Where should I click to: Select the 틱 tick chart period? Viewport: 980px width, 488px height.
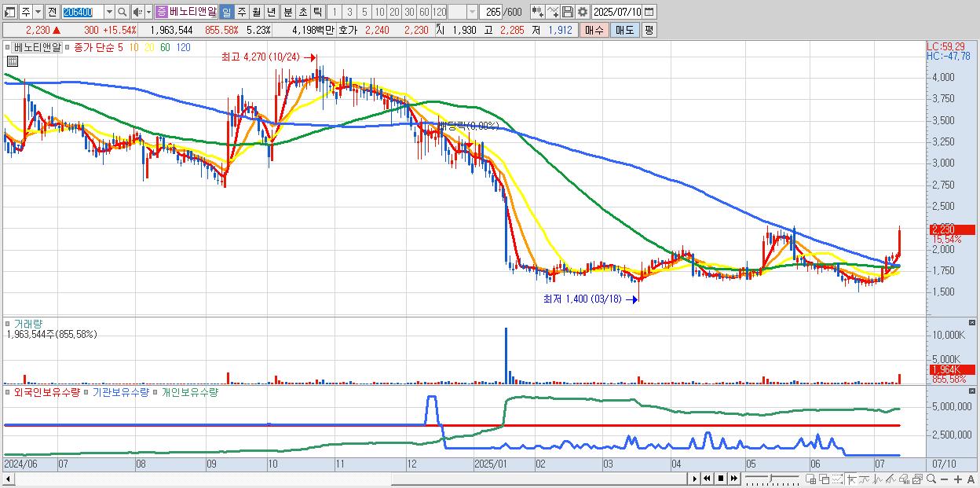pyautogui.click(x=317, y=12)
